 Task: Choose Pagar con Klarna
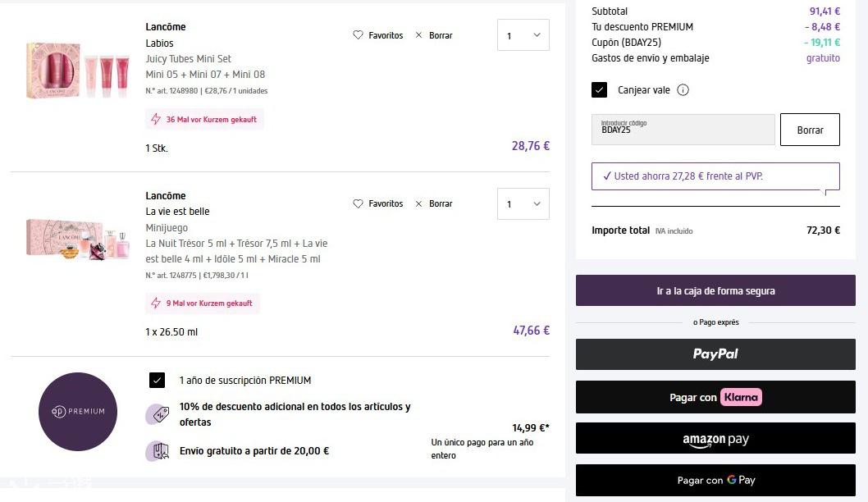pos(715,397)
